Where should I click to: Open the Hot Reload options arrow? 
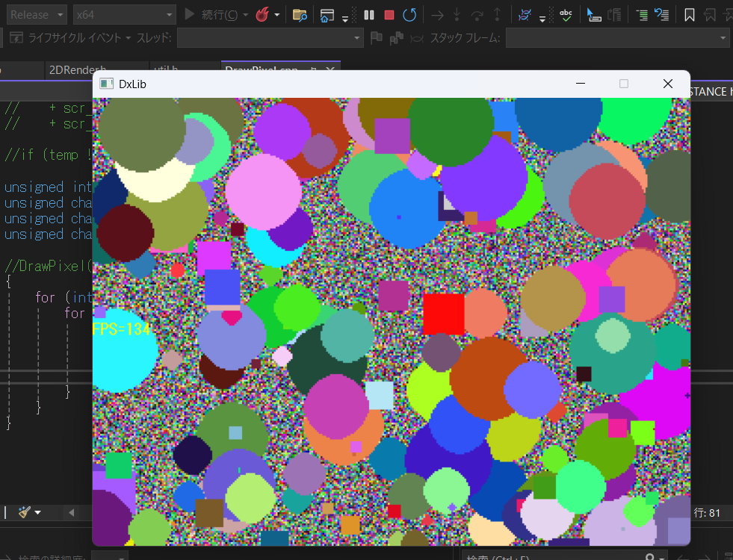point(278,14)
